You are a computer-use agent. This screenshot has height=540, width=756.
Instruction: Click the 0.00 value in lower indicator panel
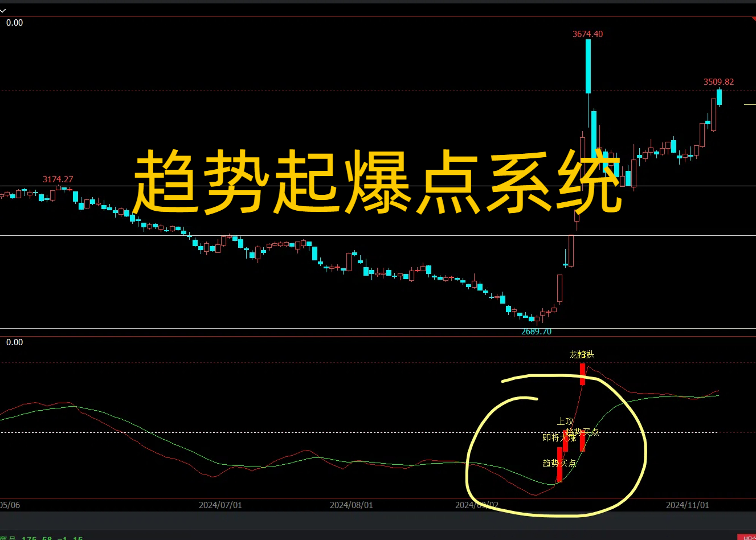[x=14, y=342]
